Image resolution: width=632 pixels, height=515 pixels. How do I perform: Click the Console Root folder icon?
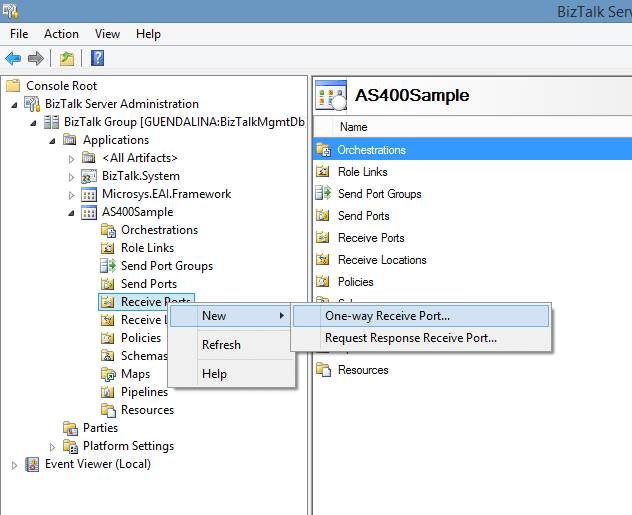(13, 85)
